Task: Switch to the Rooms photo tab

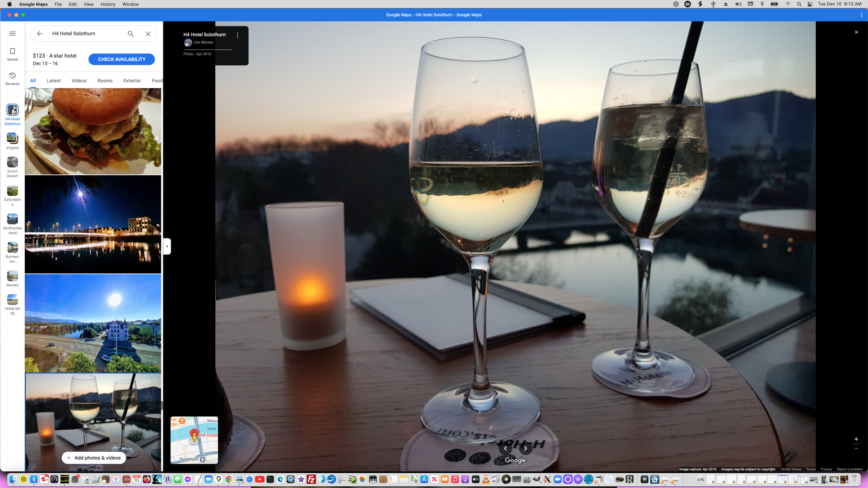Action: tap(105, 81)
